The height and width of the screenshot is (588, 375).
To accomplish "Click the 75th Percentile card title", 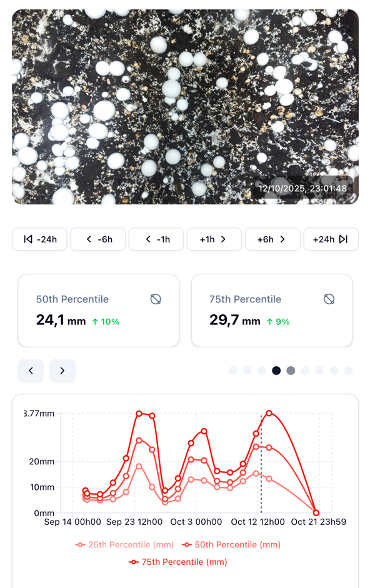I will pos(245,299).
